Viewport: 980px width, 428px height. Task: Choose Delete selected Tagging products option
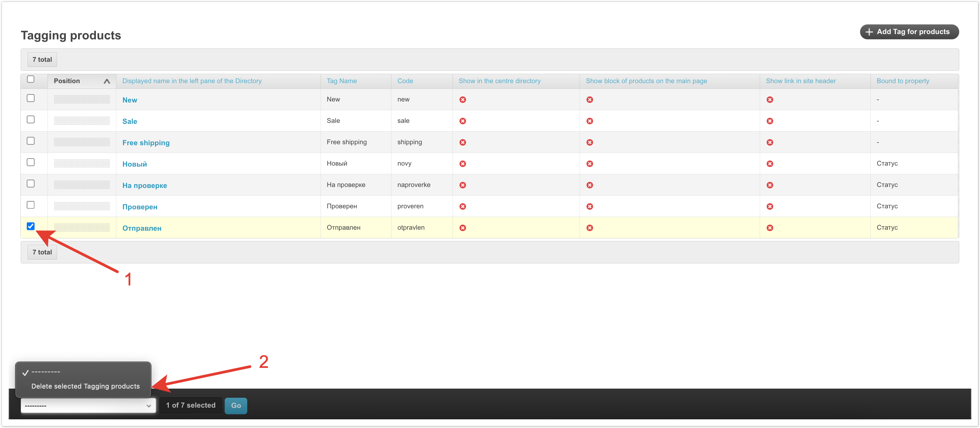(86, 386)
